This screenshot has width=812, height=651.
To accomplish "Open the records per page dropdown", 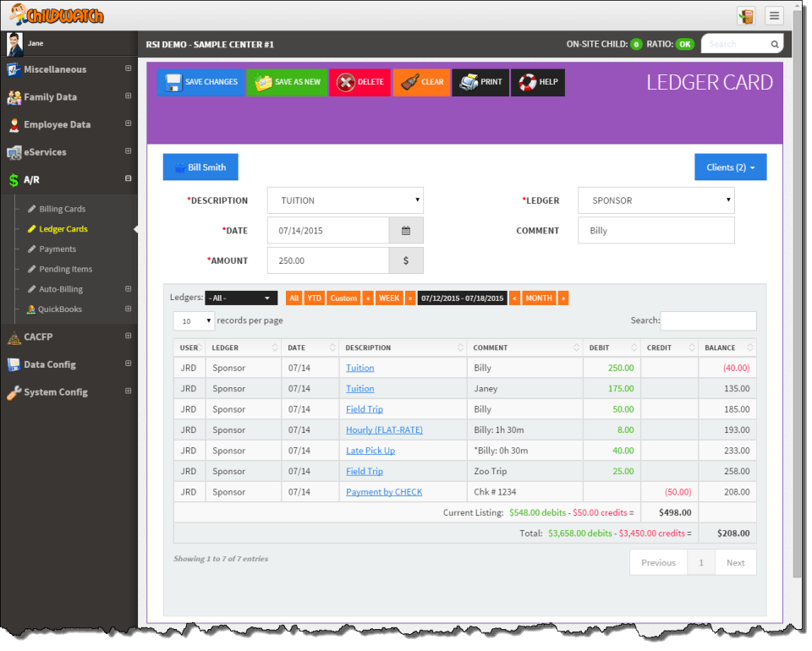I will (194, 320).
